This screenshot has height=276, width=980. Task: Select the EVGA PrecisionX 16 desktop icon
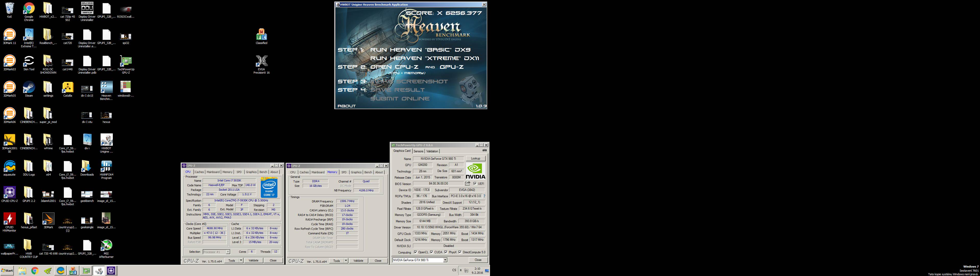261,64
